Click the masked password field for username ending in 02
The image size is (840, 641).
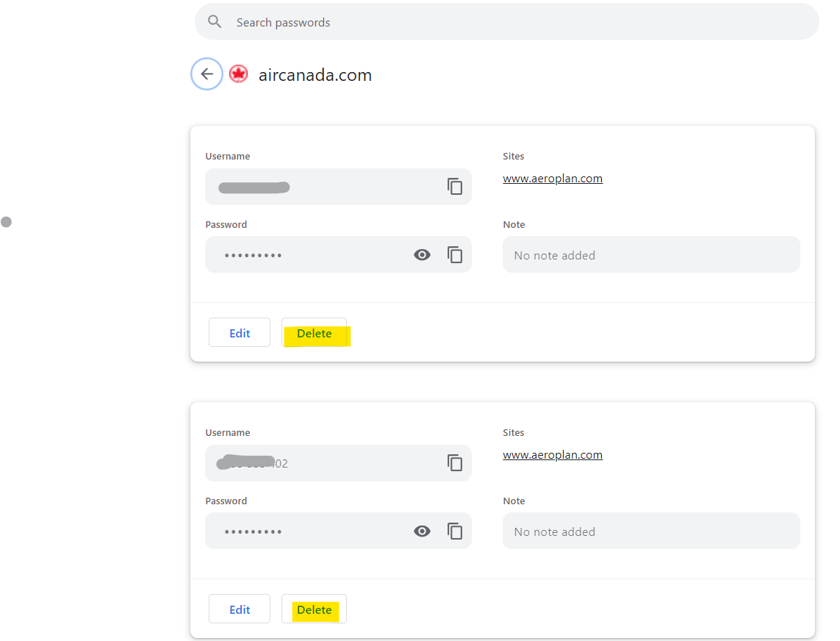pyautogui.click(x=338, y=531)
